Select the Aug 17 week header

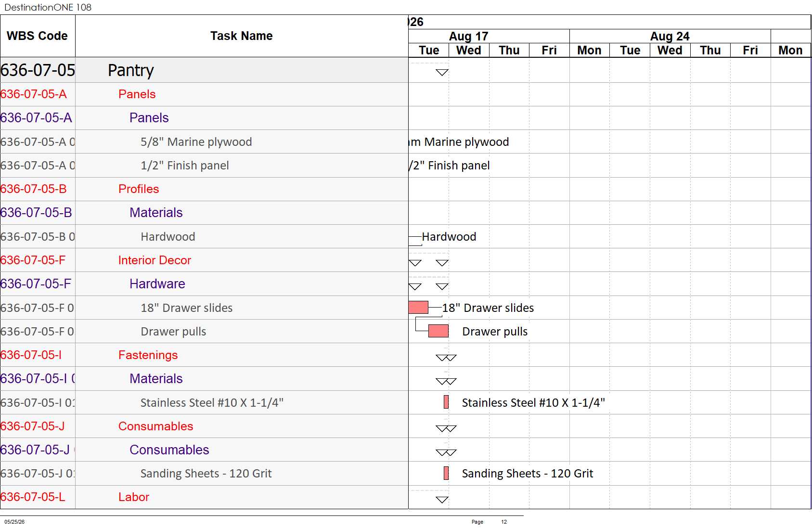pyautogui.click(x=469, y=37)
